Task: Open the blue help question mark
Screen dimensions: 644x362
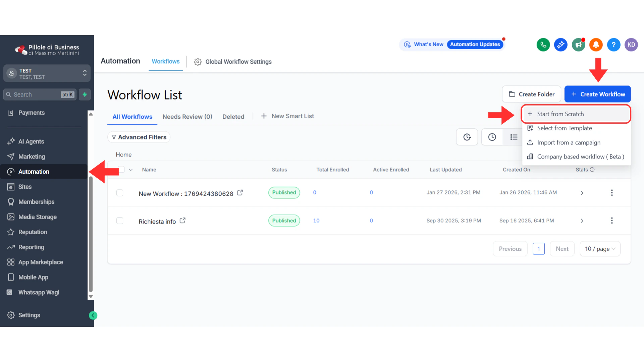Action: click(614, 45)
